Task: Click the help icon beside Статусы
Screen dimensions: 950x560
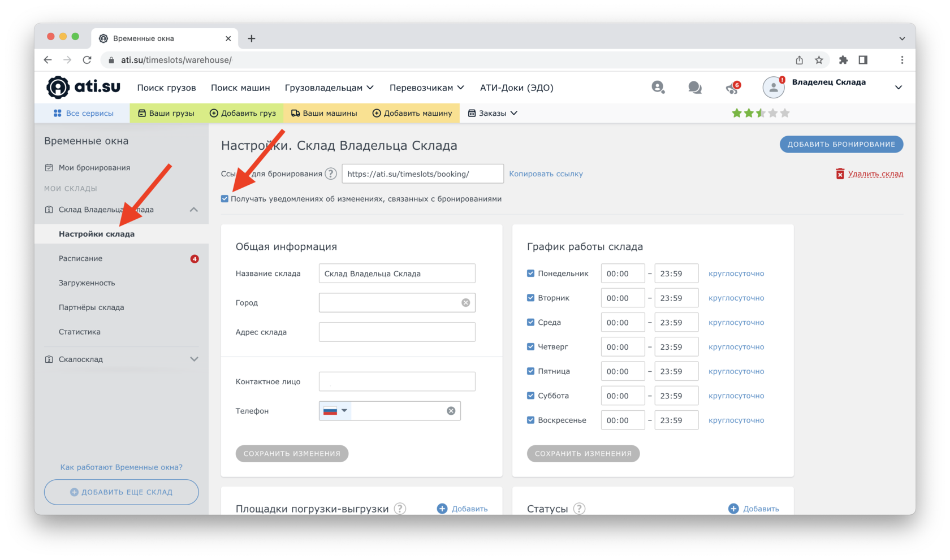Action: coord(579,509)
